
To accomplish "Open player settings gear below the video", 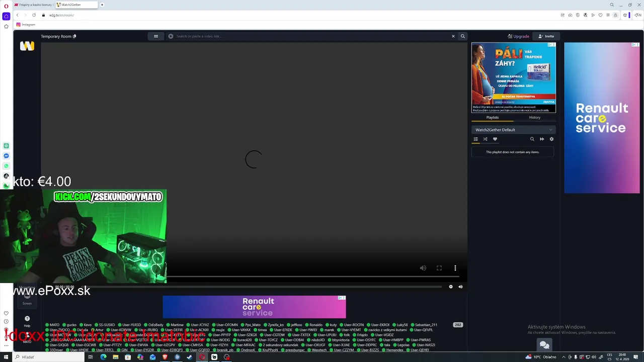I will [451, 287].
